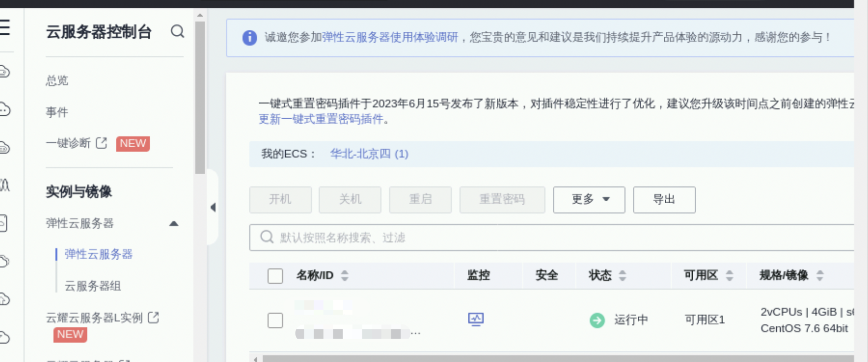
Task: Open the 更新一键式重置密码插件 link
Action: pos(321,119)
